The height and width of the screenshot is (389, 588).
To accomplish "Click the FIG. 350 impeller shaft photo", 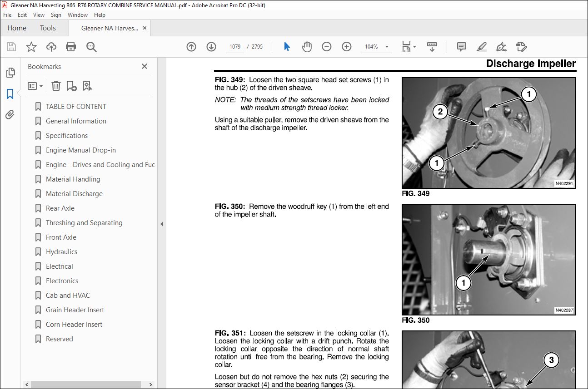I will (x=489, y=260).
